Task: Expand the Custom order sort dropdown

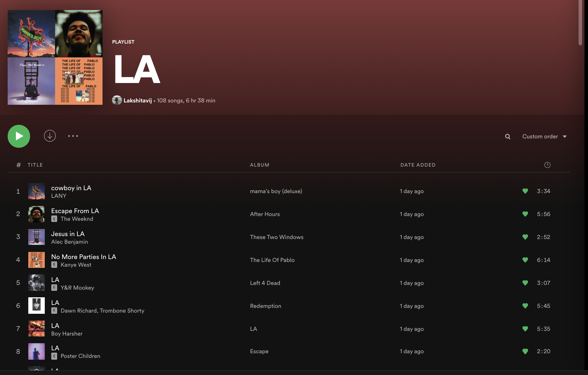Action: coord(540,137)
